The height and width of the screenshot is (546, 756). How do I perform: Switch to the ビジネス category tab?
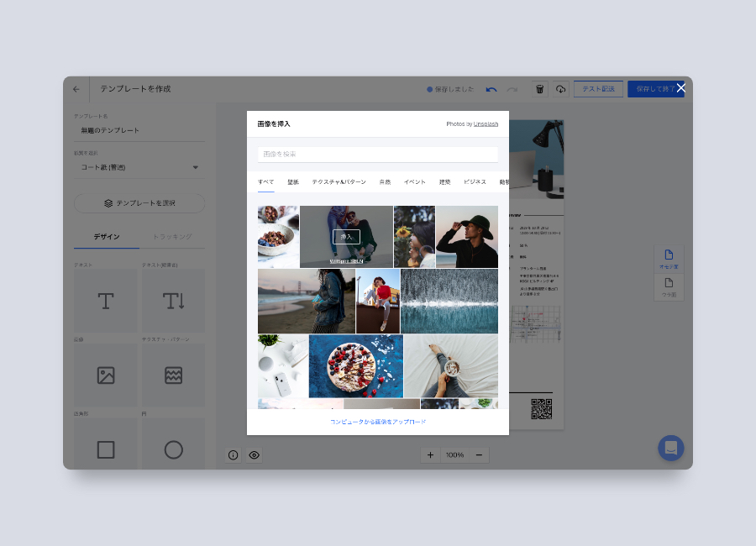point(475,181)
